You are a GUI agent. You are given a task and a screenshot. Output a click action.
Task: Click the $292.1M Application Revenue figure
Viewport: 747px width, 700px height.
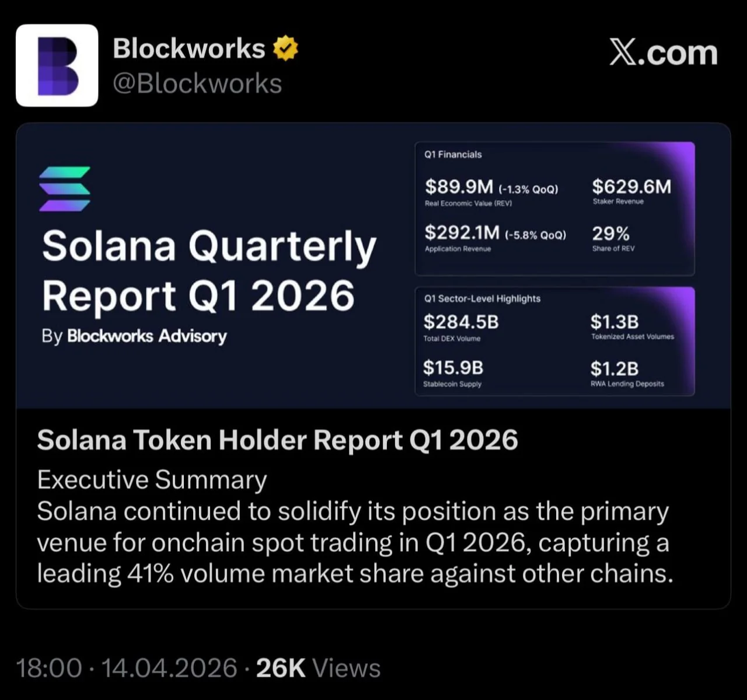tap(462, 233)
